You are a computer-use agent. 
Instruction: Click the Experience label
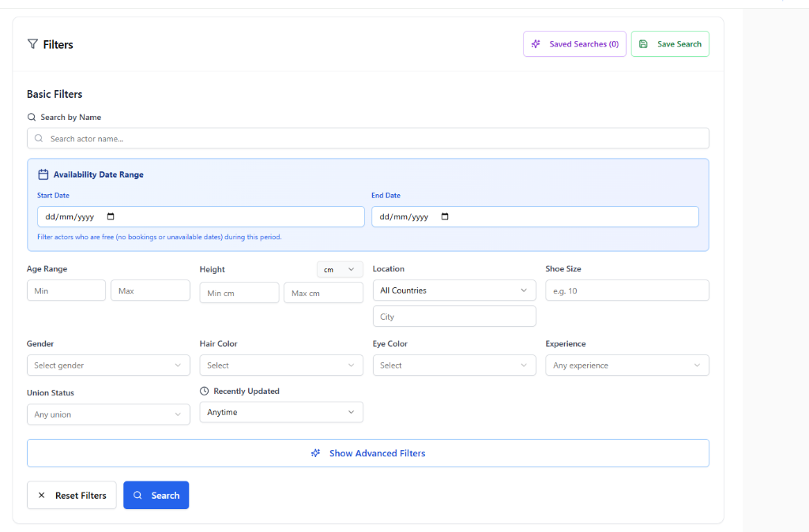pos(566,344)
